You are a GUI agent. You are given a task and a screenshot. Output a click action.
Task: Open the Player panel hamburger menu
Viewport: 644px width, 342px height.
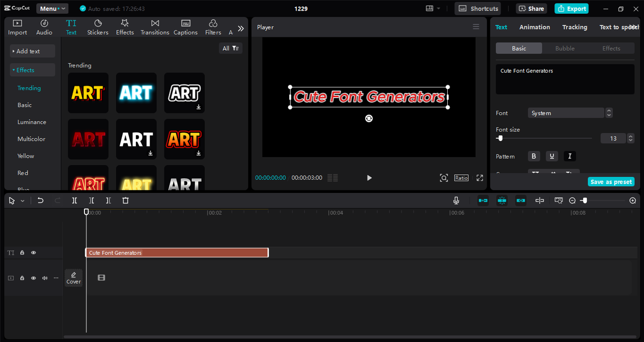tap(476, 27)
